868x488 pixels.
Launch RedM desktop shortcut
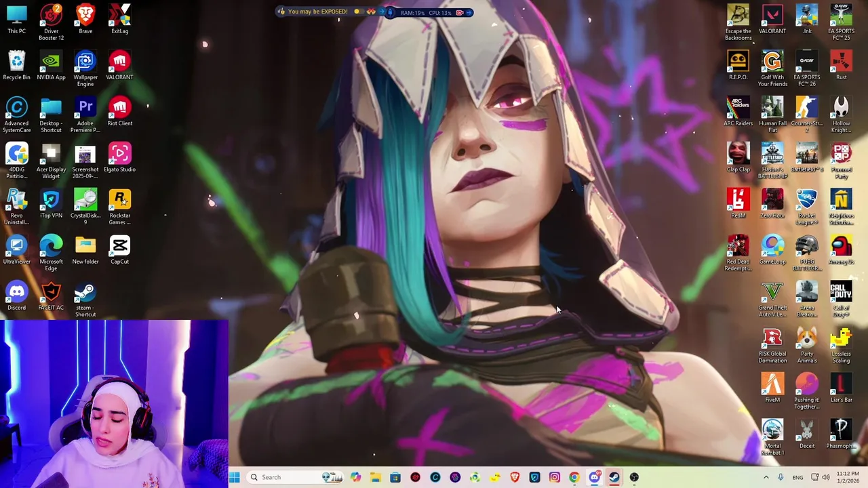(738, 203)
